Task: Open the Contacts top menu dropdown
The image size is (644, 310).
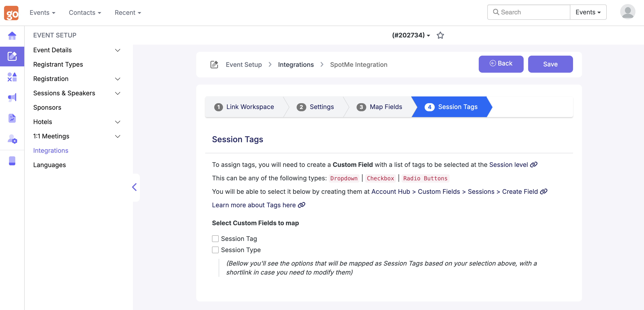Action: (x=85, y=13)
